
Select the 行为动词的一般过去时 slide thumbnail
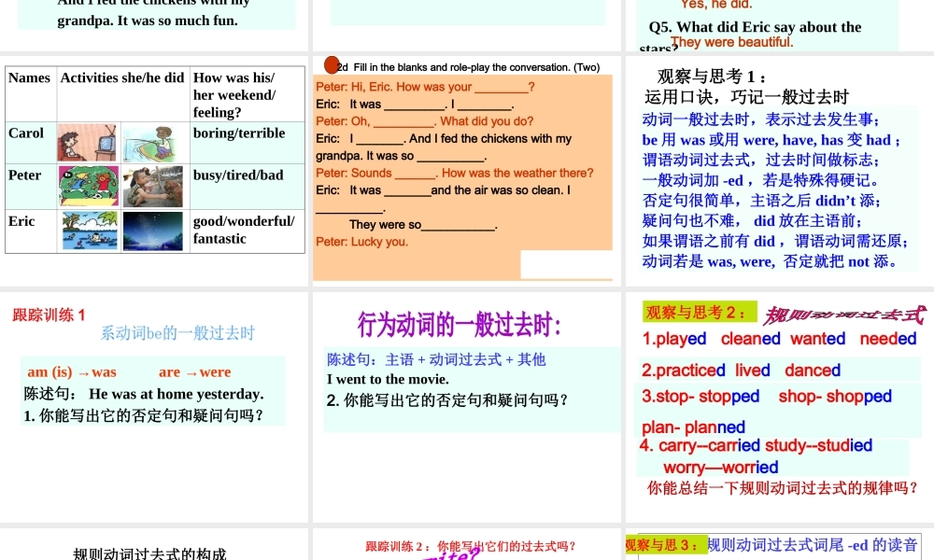(x=466, y=407)
